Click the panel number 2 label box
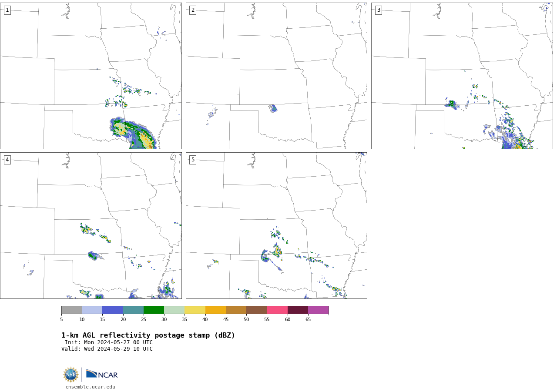The width and height of the screenshot is (557, 392). (x=193, y=10)
